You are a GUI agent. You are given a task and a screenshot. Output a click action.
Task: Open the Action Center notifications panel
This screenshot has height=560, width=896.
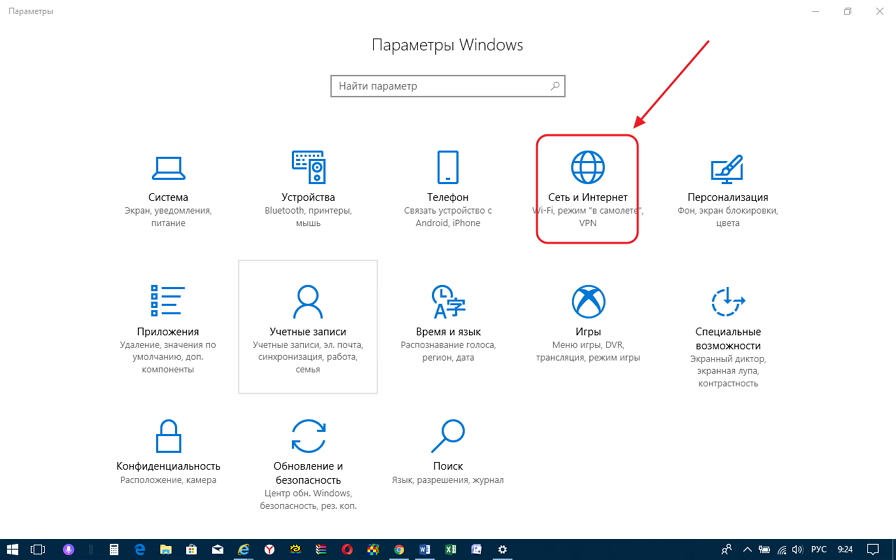872,549
